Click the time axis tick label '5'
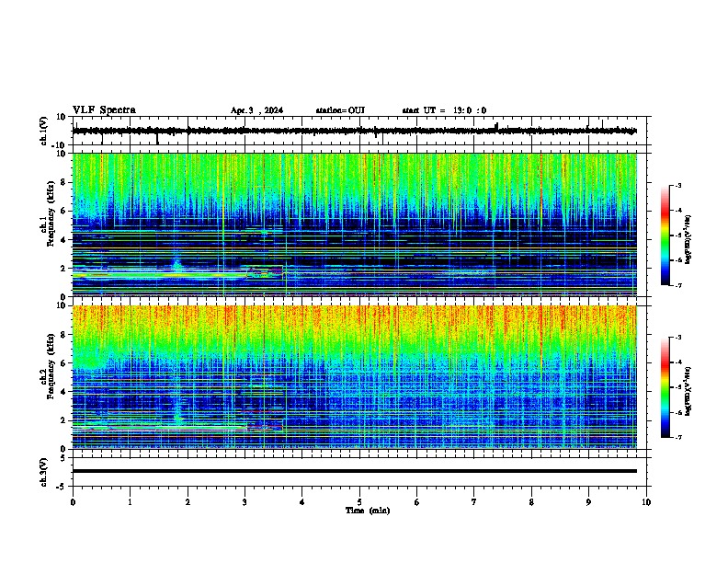Viewport: 728px width, 563px height. point(359,502)
